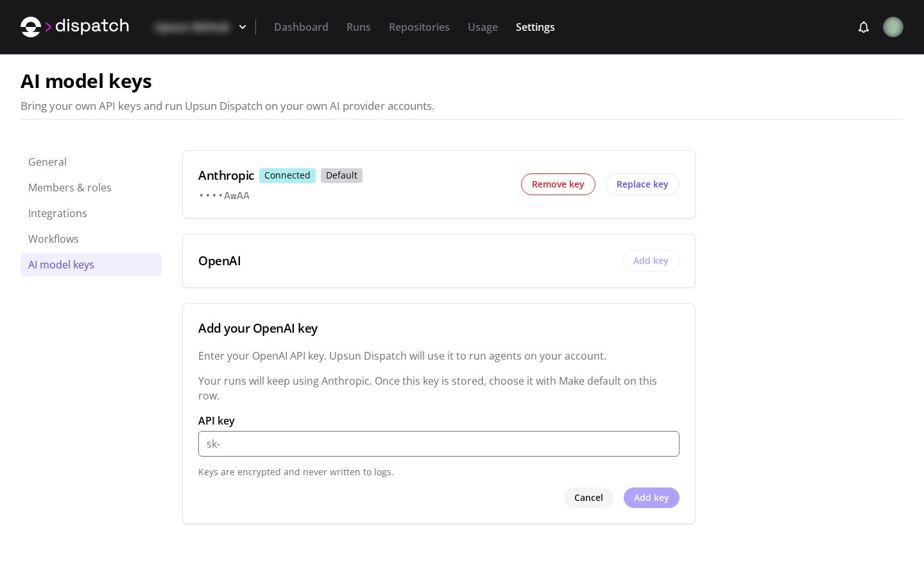Click the OpenAI provider name
The image size is (924, 578).
(219, 261)
